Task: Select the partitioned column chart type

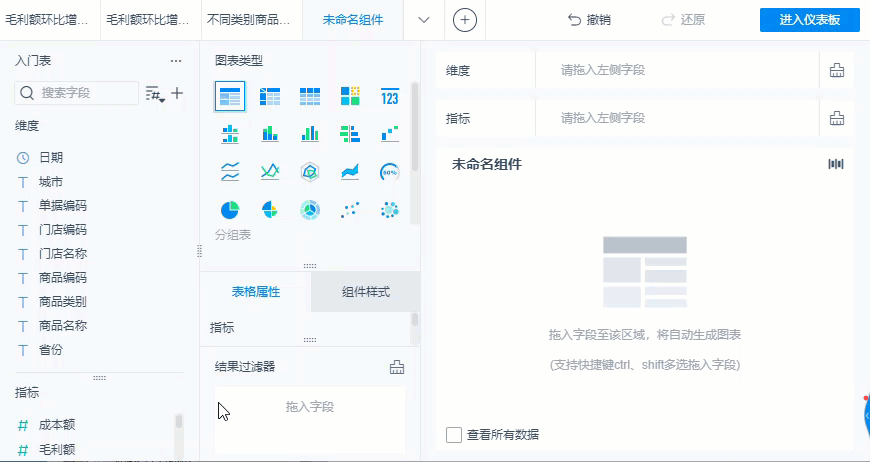Action: (x=230, y=134)
